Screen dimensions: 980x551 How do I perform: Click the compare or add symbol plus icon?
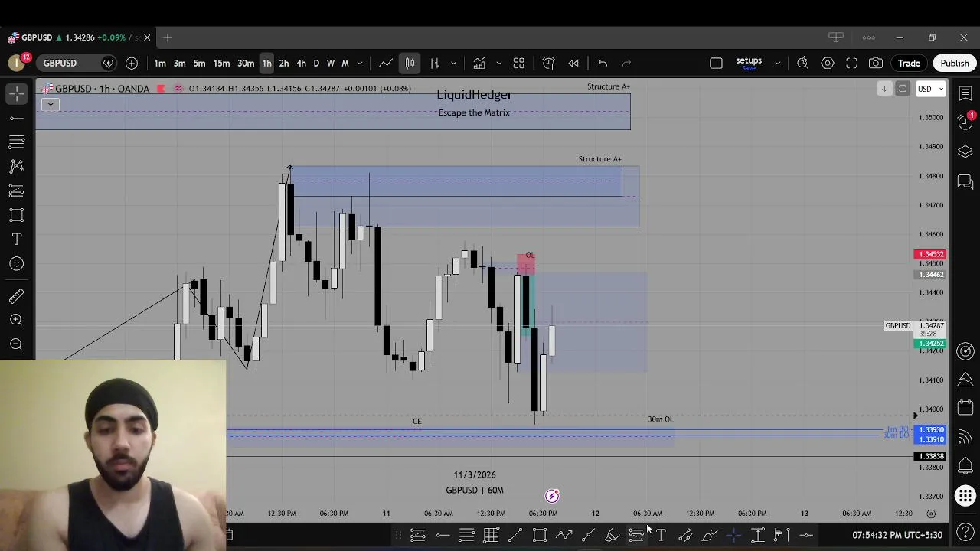pyautogui.click(x=132, y=63)
